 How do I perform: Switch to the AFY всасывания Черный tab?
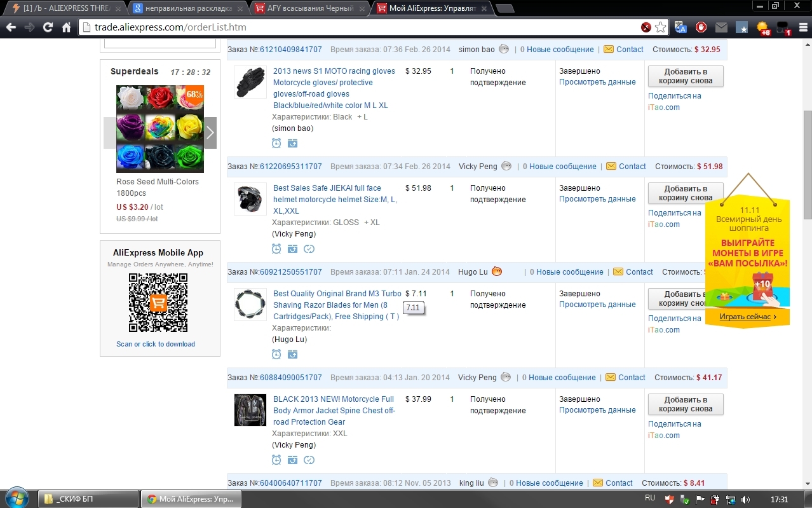309,8
